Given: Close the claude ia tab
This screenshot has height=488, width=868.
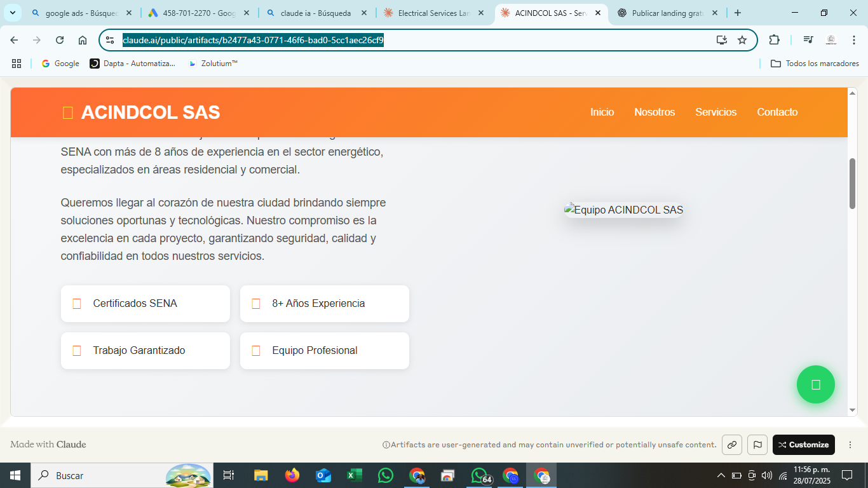Looking at the screenshot, I should [364, 13].
